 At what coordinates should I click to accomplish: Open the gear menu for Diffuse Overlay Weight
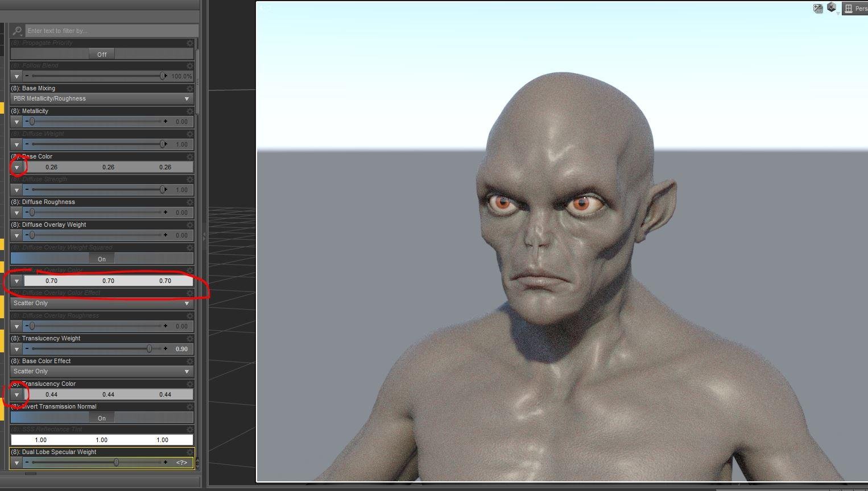[190, 225]
